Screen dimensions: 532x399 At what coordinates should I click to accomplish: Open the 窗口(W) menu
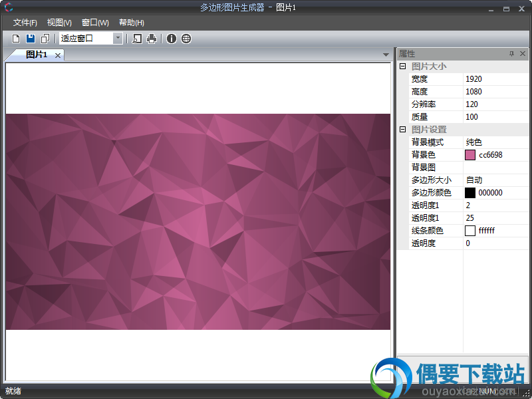[95, 23]
